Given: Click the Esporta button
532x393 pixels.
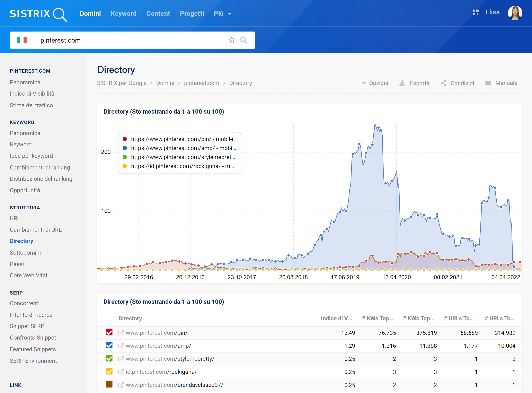Looking at the screenshot, I should [x=415, y=83].
